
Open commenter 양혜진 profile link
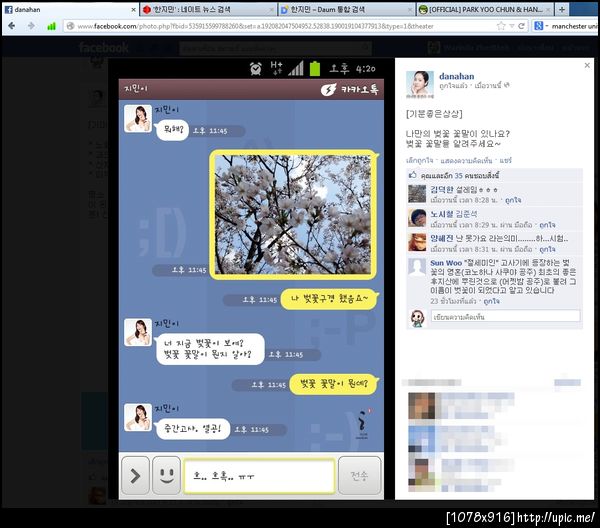[x=442, y=238]
